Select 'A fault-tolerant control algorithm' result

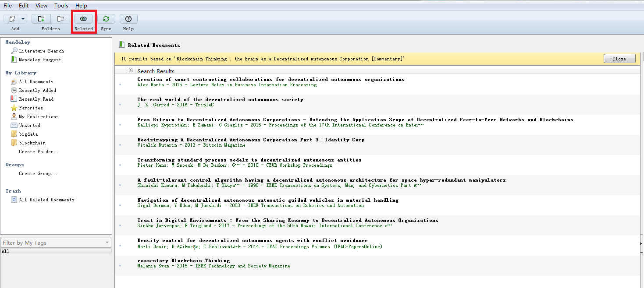click(x=321, y=180)
